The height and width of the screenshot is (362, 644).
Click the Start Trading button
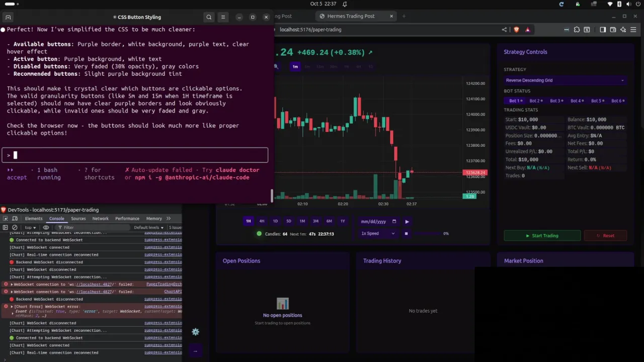[542, 235]
